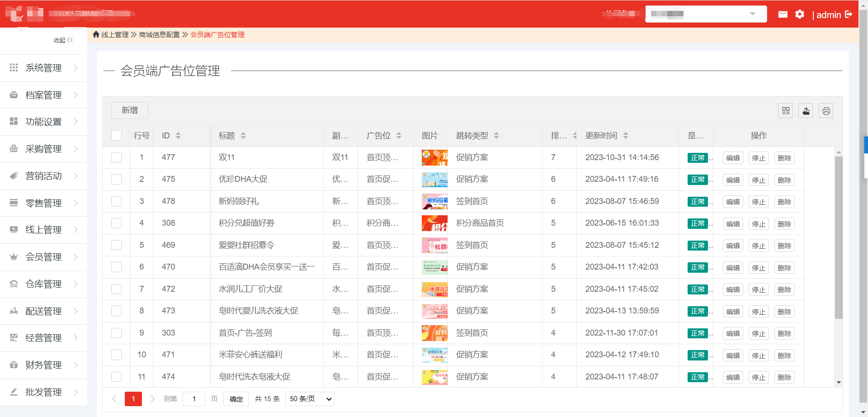Check the row for 首页-广告-签到
Screen dimensions: 868x417
click(117, 333)
